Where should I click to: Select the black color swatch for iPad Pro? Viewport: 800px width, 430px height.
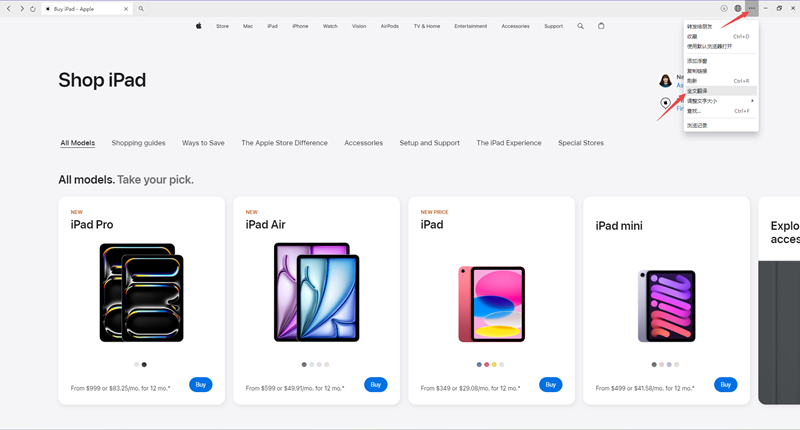click(144, 364)
